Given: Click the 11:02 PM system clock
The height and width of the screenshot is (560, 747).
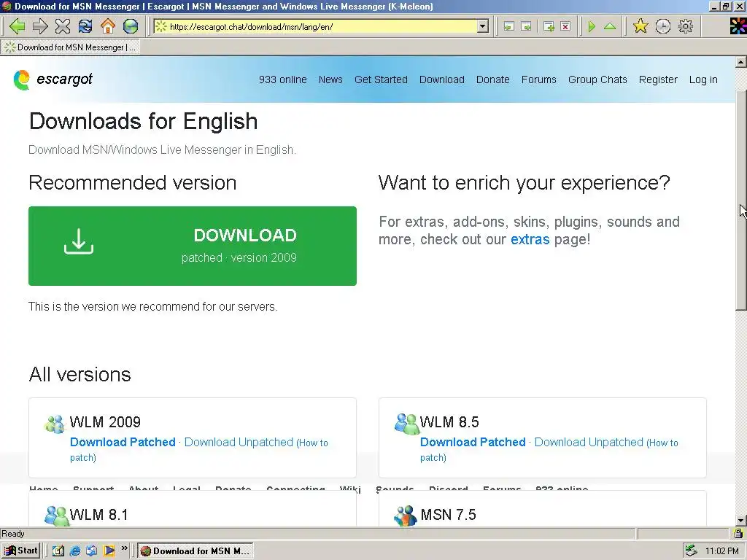Looking at the screenshot, I should pos(721,551).
